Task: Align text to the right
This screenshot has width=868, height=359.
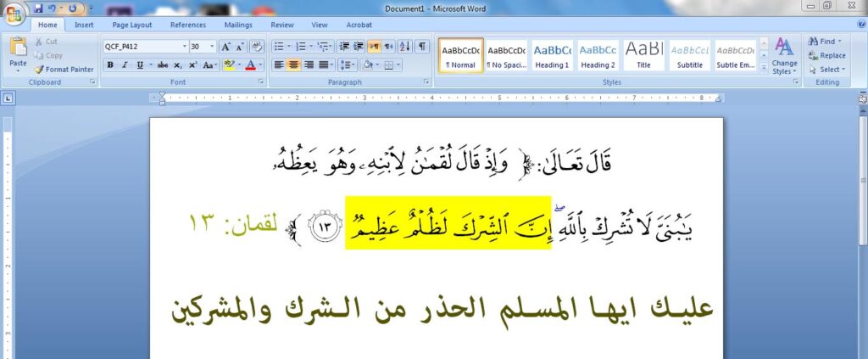Action: coord(309,65)
